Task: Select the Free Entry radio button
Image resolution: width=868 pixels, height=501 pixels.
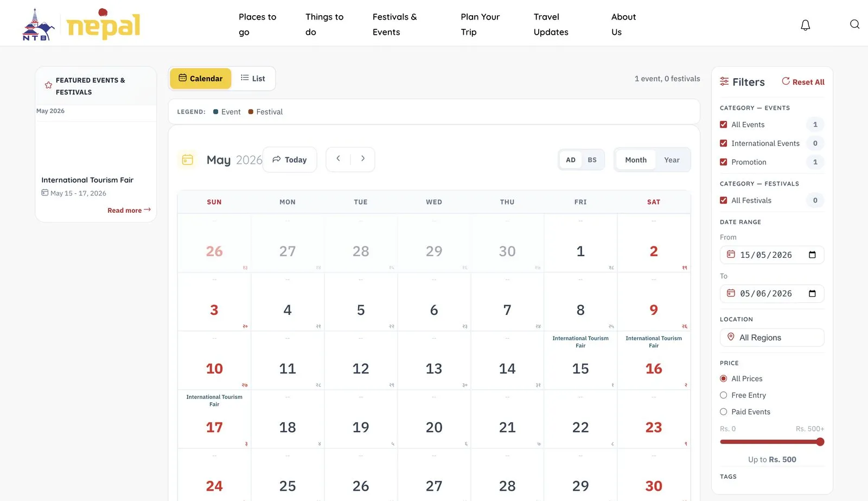Action: click(x=723, y=395)
